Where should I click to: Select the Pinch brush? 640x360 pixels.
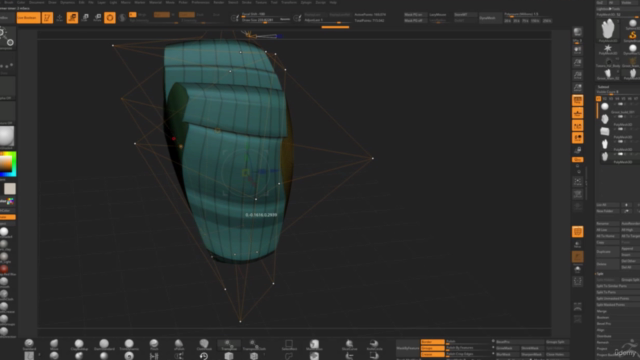(x=154, y=345)
